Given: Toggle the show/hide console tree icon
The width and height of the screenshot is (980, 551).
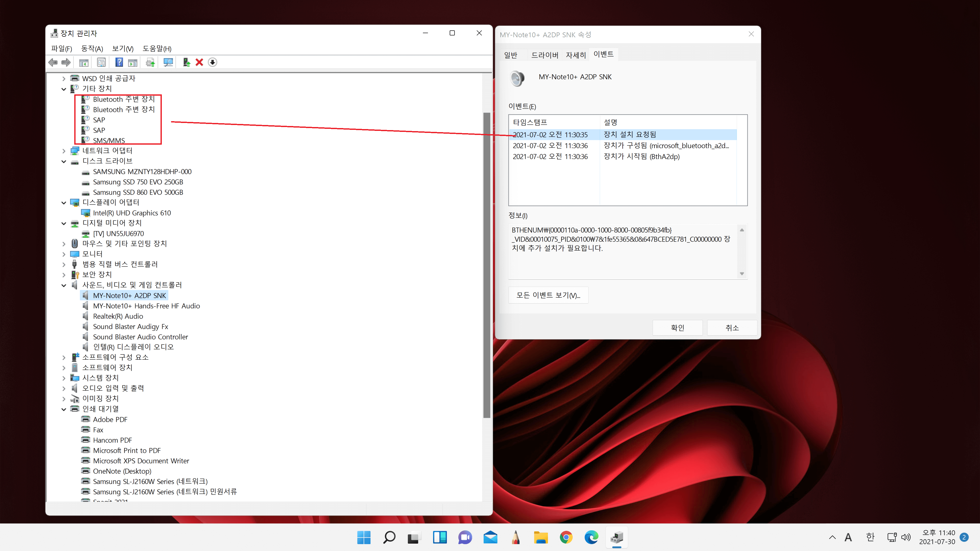Looking at the screenshot, I should (84, 62).
